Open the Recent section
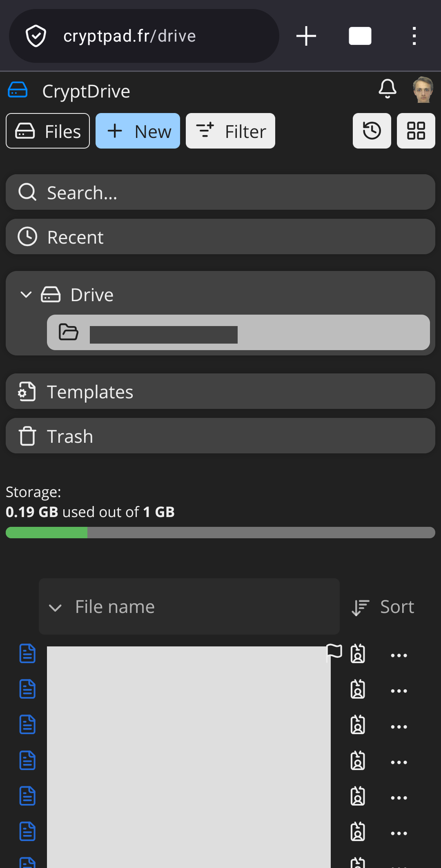Viewport: 441px width, 868px height. pos(220,237)
